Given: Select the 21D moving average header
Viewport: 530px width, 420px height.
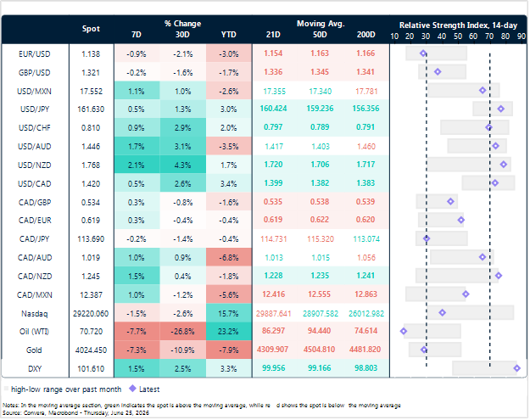Looking at the screenshot, I should 273,35.
